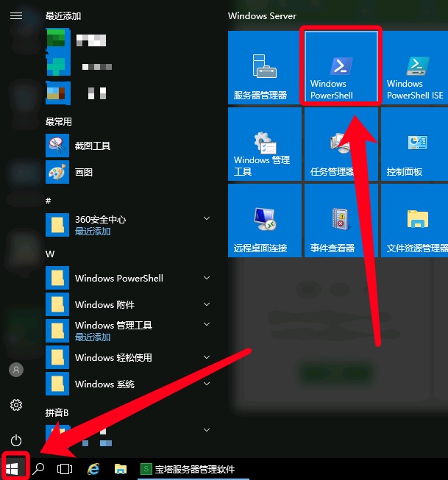Launch 画图 from most used
This screenshot has width=448, height=480.
pyautogui.click(x=129, y=172)
